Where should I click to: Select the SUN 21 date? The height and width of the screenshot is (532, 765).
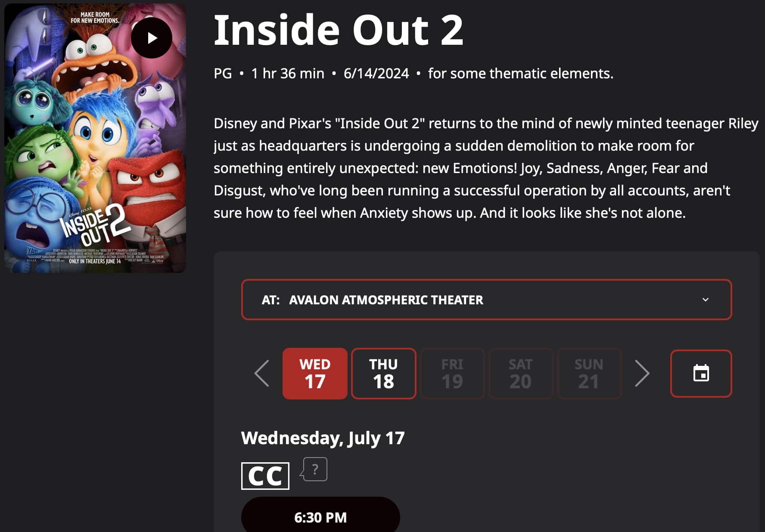click(589, 373)
